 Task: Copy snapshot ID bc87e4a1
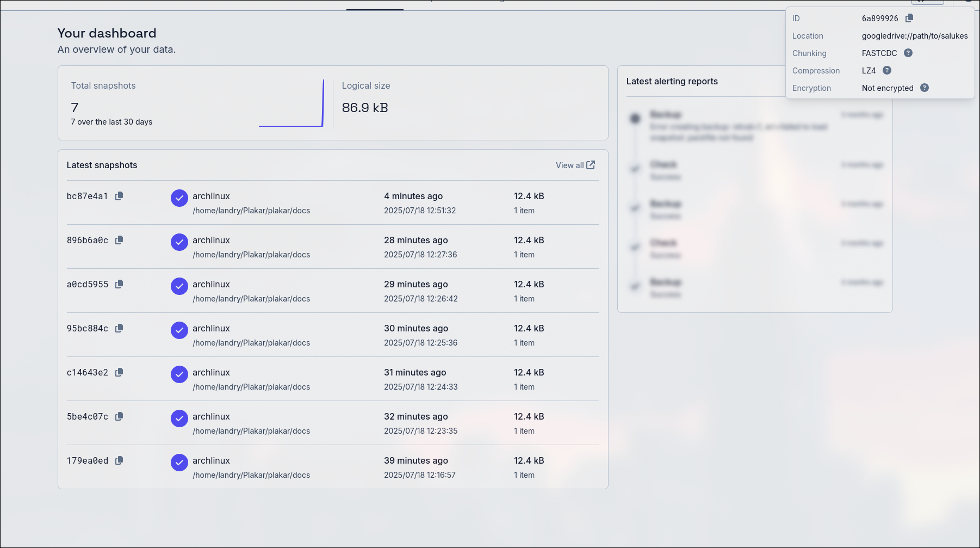[119, 196]
